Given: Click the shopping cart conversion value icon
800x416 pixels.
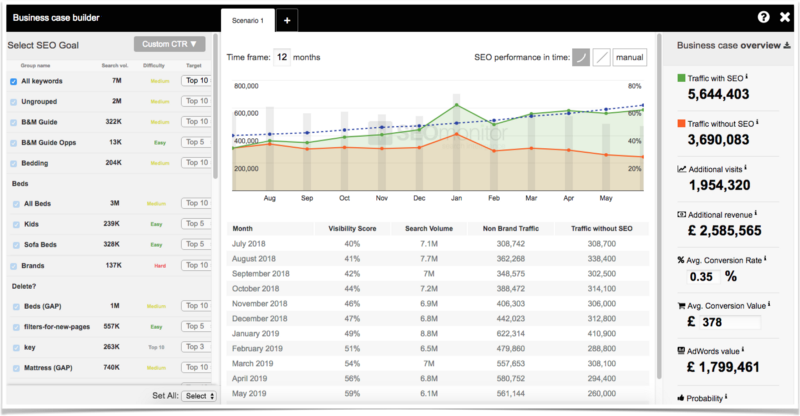Looking at the screenshot, I should (x=681, y=306).
